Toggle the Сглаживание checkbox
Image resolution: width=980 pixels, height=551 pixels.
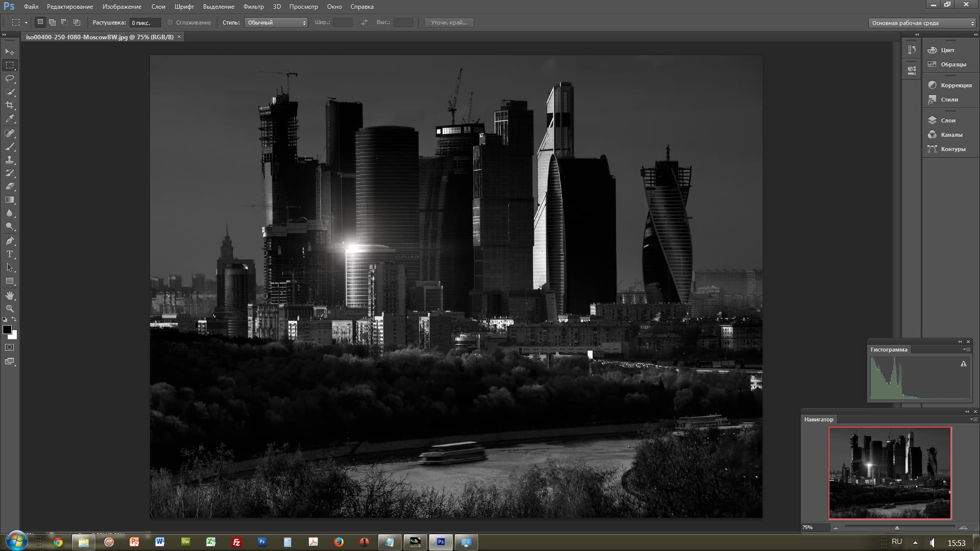tap(170, 22)
